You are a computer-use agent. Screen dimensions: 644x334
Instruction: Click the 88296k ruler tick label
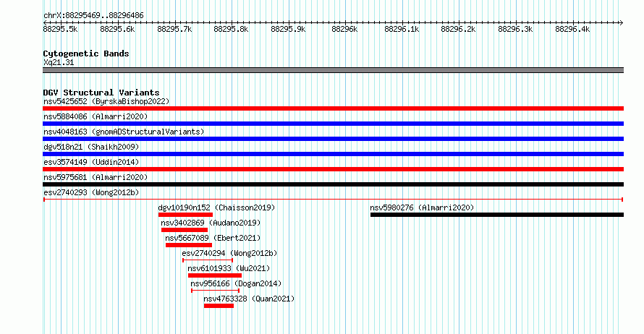pyautogui.click(x=344, y=29)
